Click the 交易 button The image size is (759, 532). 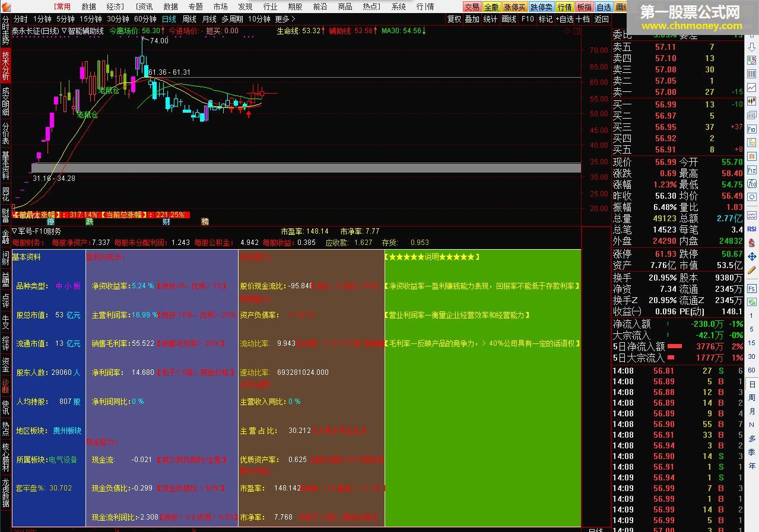point(472,7)
